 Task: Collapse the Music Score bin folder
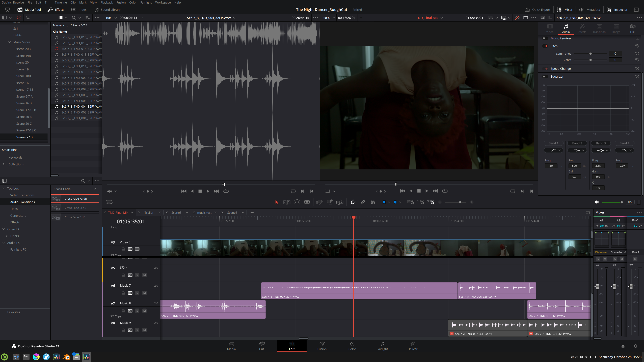(10, 42)
